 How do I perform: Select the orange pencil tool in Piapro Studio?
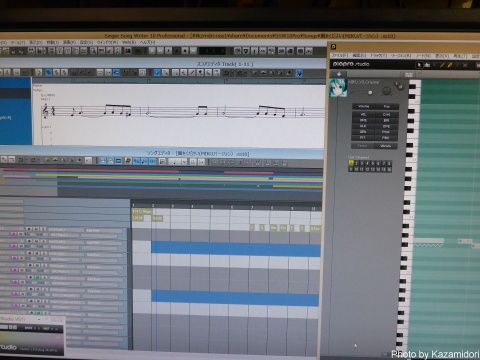(x=449, y=65)
